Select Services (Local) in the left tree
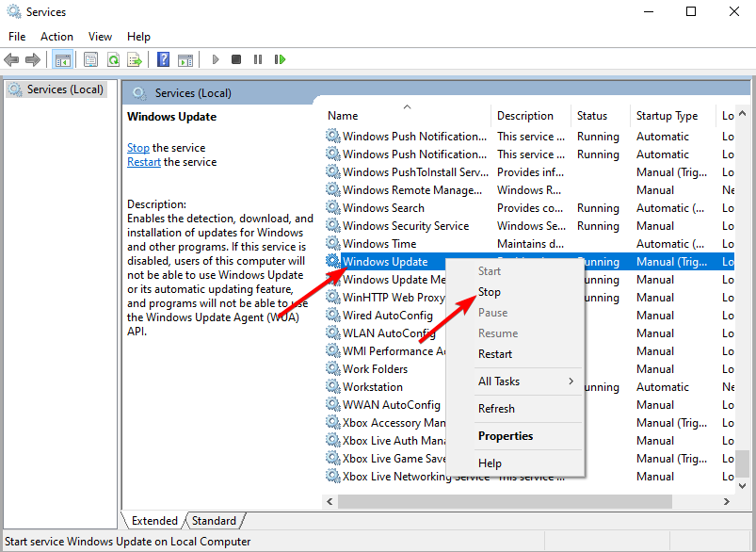Viewport: 756px width, 552px height. [x=56, y=89]
